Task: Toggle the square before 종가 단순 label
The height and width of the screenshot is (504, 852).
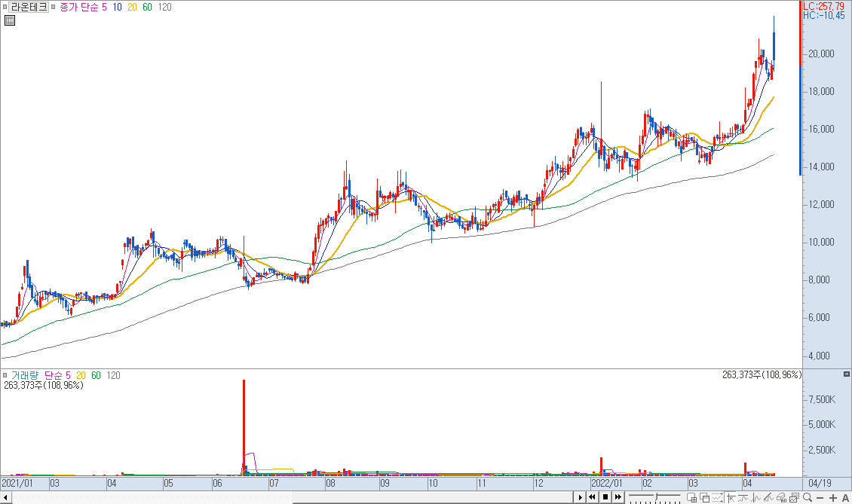Action: (x=54, y=7)
